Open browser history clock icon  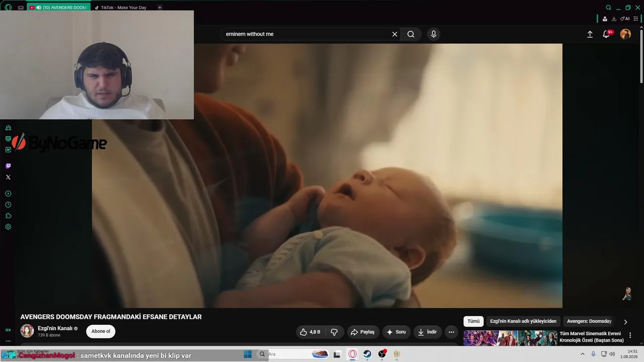[8, 205]
